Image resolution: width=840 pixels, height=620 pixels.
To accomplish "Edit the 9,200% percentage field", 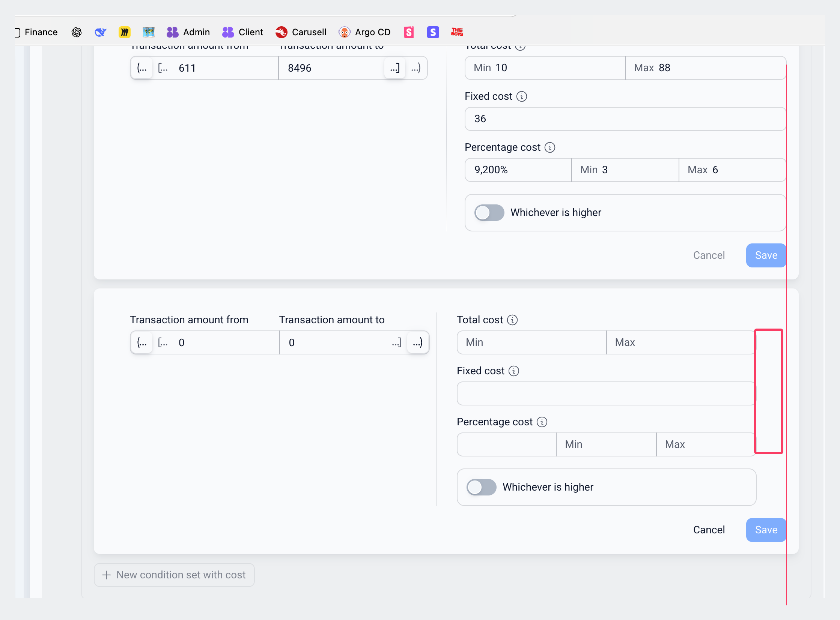I will pyautogui.click(x=518, y=170).
